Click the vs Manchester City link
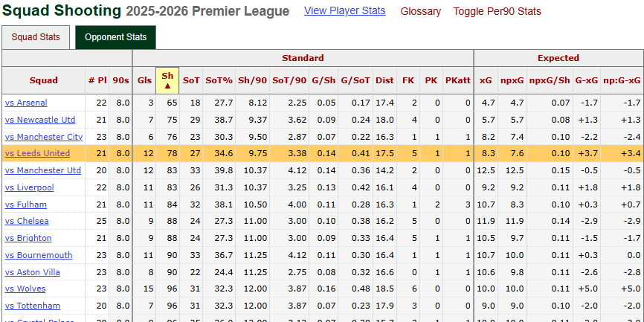Screen dimensions: 644x322 pos(44,137)
